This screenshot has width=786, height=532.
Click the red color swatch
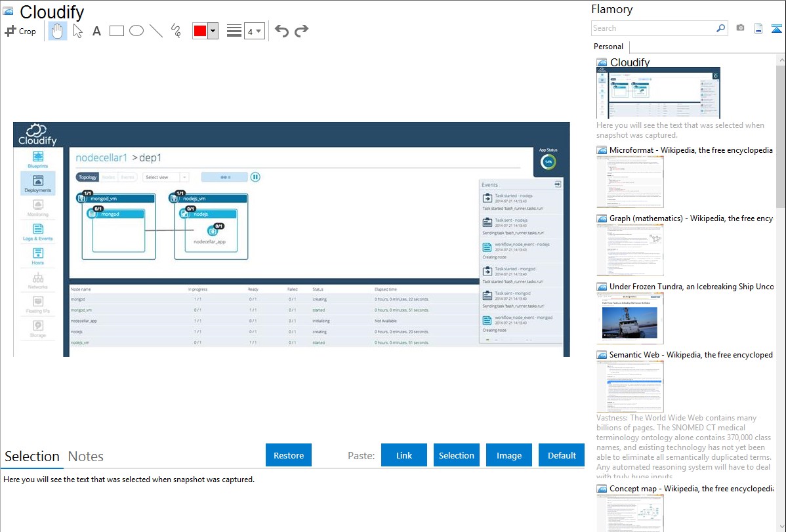click(x=200, y=31)
